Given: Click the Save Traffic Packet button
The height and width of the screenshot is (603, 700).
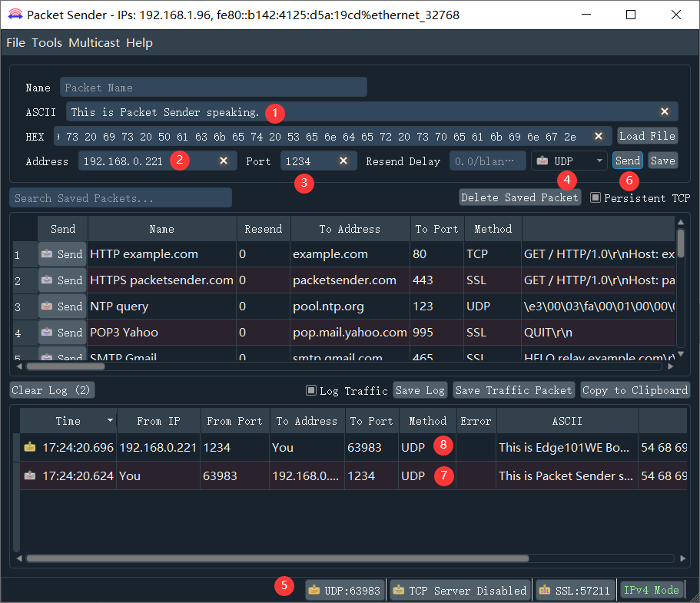Looking at the screenshot, I should point(513,390).
